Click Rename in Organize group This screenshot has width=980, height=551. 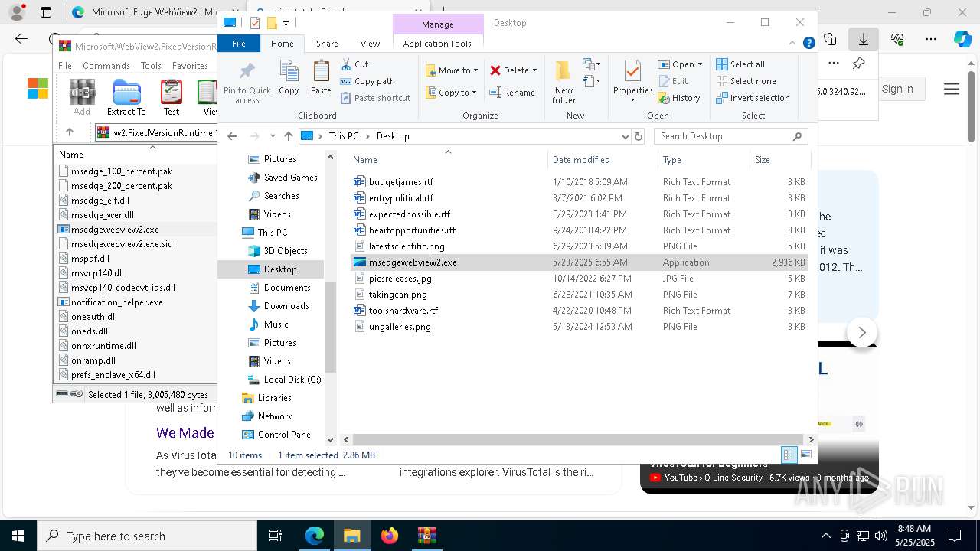pyautogui.click(x=512, y=93)
